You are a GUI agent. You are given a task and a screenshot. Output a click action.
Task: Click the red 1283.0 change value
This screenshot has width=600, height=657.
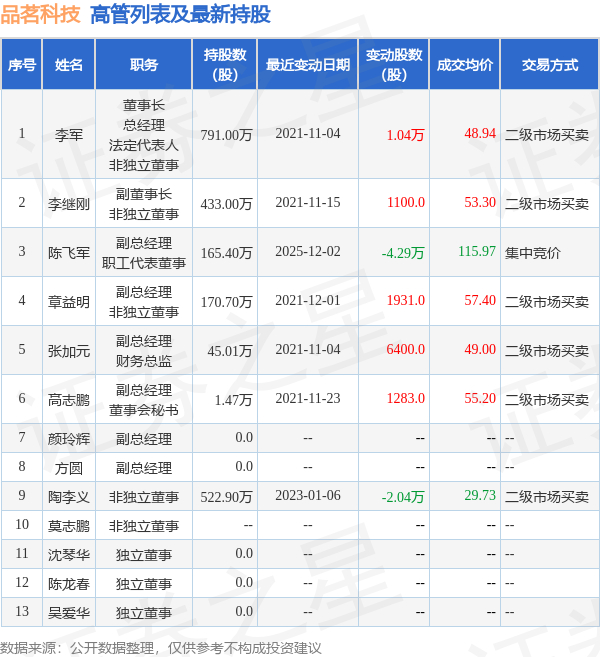pyautogui.click(x=406, y=398)
